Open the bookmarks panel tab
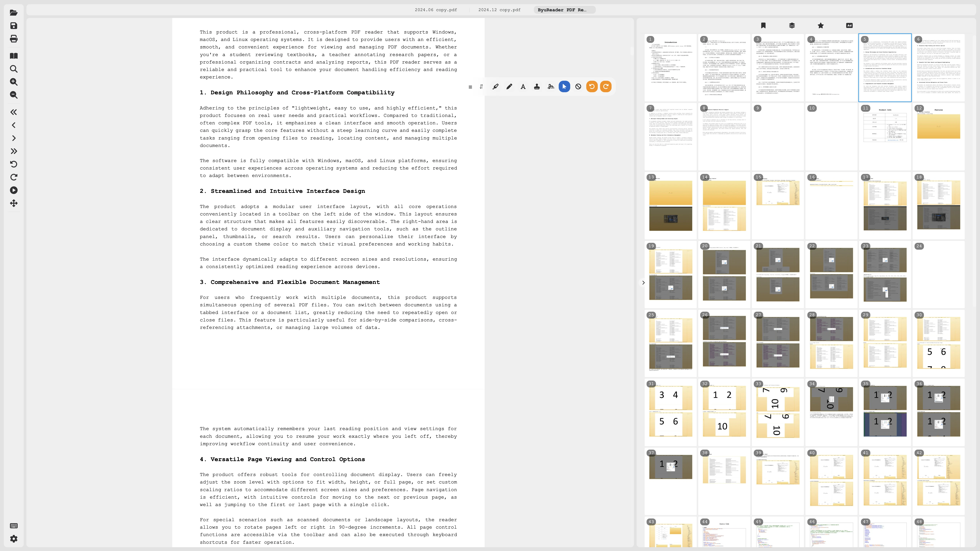This screenshot has height=551, width=980. coord(763,25)
